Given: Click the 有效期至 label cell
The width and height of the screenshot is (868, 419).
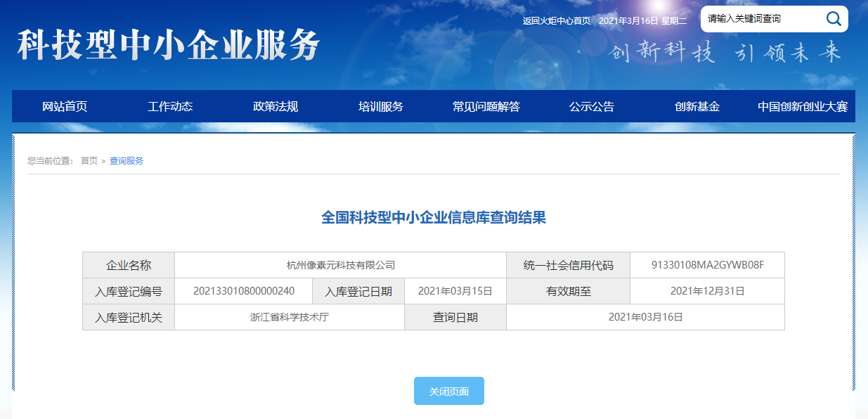Looking at the screenshot, I should pos(569,291).
